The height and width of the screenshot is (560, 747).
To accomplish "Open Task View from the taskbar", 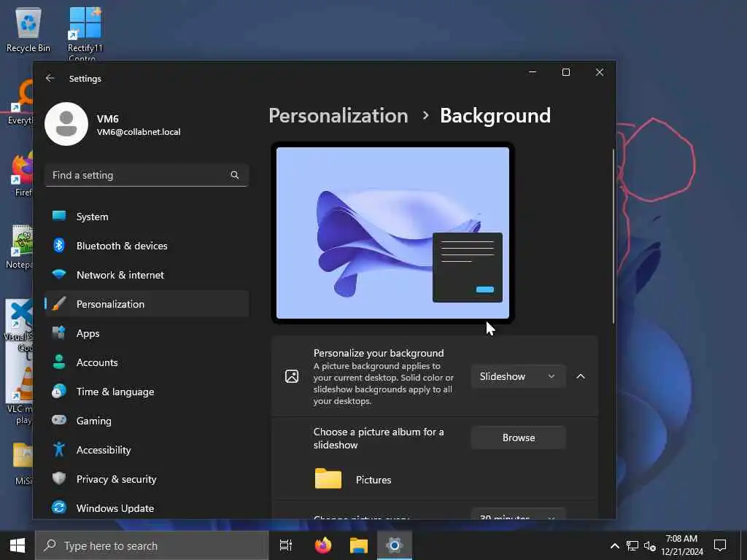I will point(286,545).
